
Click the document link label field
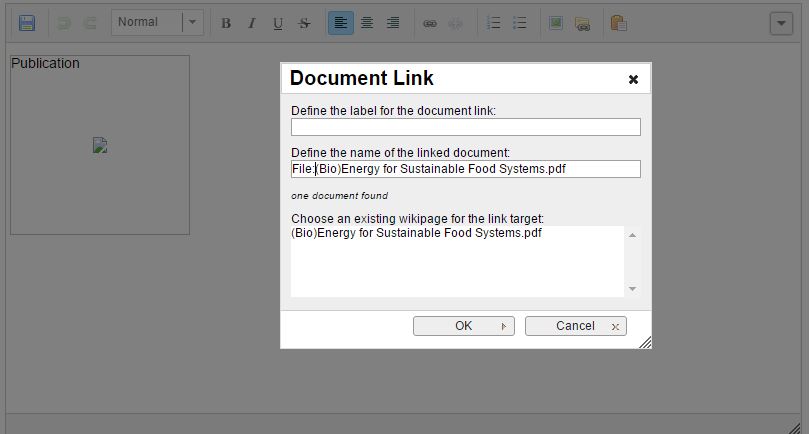[x=465, y=127]
